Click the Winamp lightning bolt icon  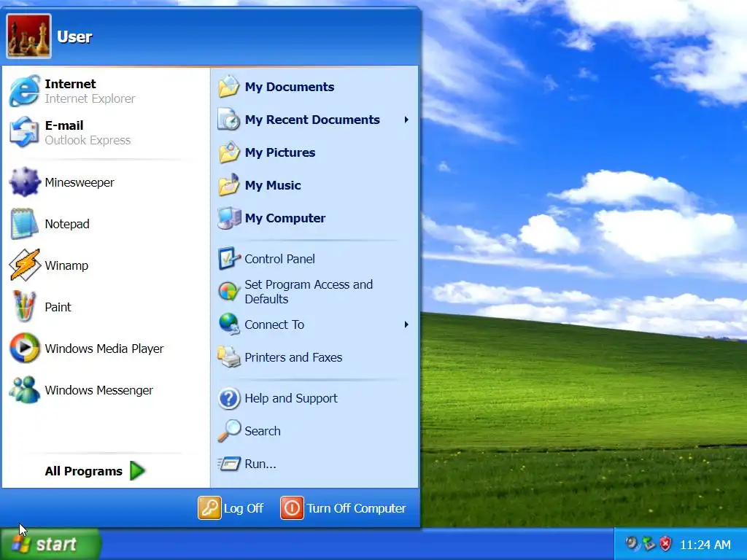pyautogui.click(x=24, y=265)
